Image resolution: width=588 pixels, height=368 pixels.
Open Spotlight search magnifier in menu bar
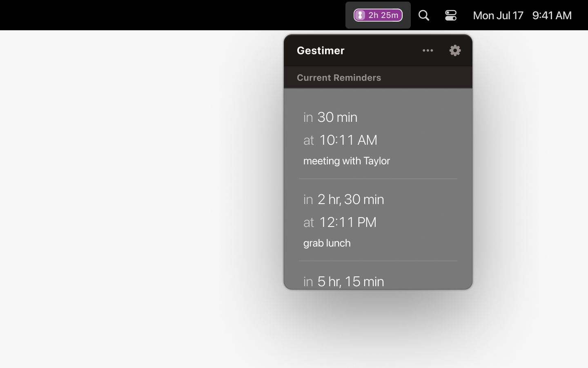pos(424,16)
